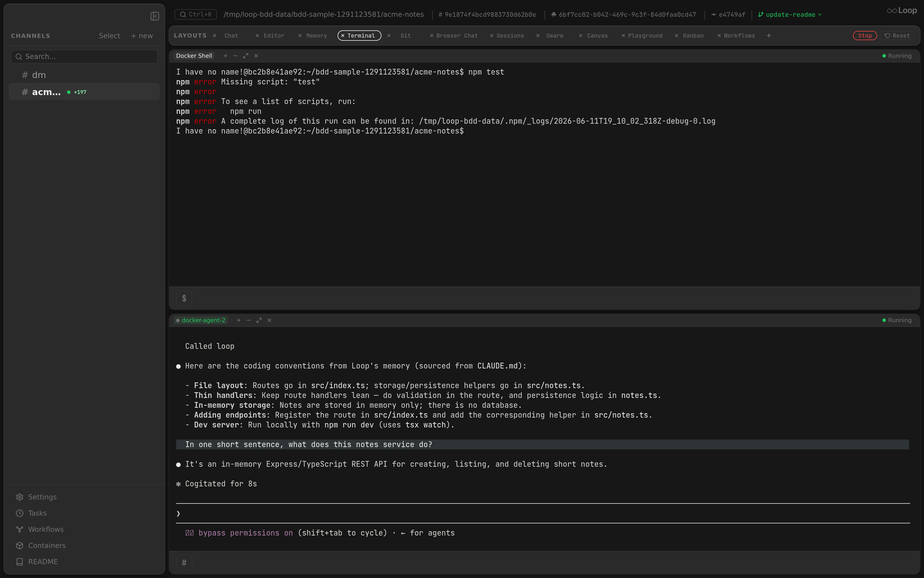This screenshot has height=578, width=924.
Task: Switch to the Chat layout tab
Action: click(x=231, y=36)
